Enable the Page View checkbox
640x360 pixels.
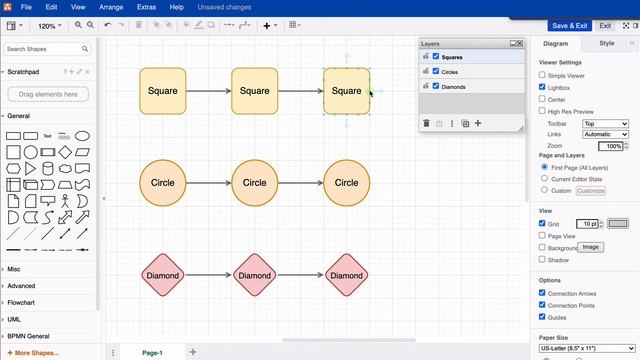pos(542,236)
